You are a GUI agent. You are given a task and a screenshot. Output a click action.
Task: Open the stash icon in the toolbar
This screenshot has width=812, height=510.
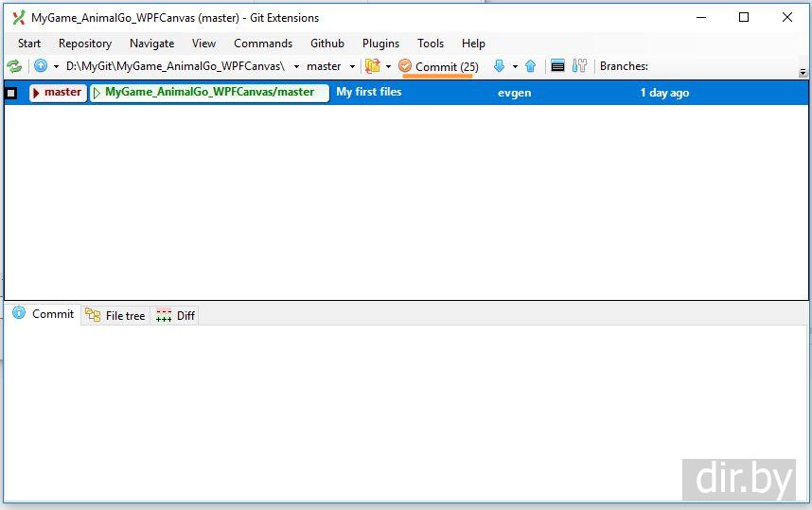373,66
